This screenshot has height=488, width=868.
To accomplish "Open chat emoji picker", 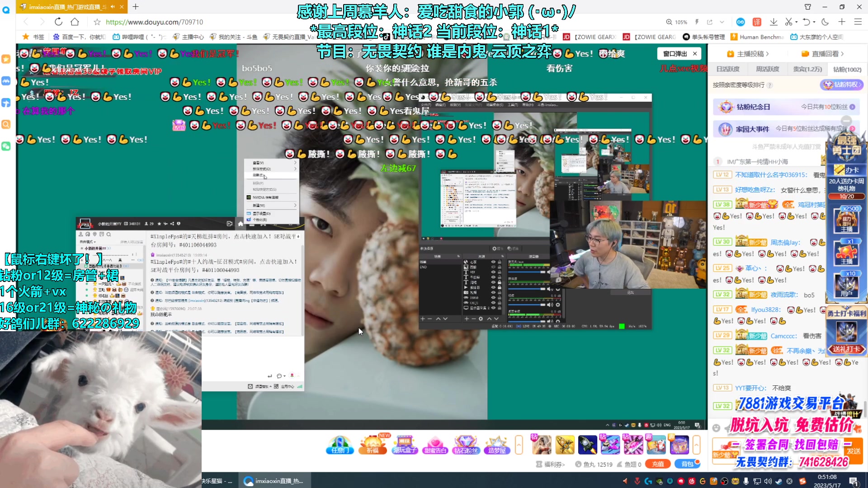I will pyautogui.click(x=716, y=428).
